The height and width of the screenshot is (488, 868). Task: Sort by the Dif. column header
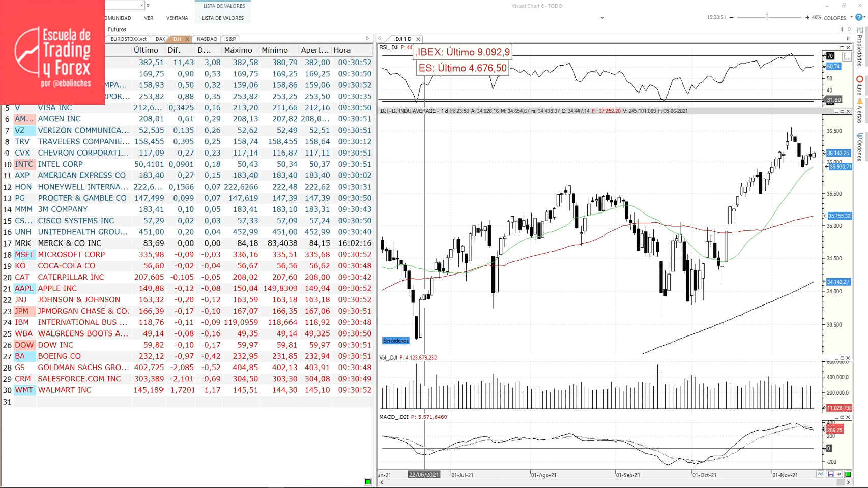[x=180, y=50]
